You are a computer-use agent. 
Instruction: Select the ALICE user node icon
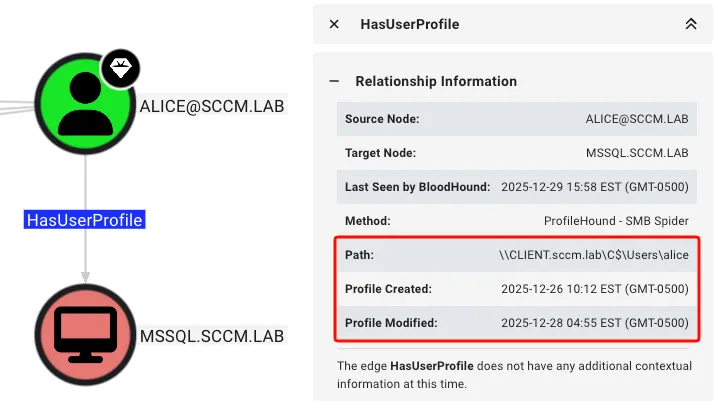[x=84, y=104]
